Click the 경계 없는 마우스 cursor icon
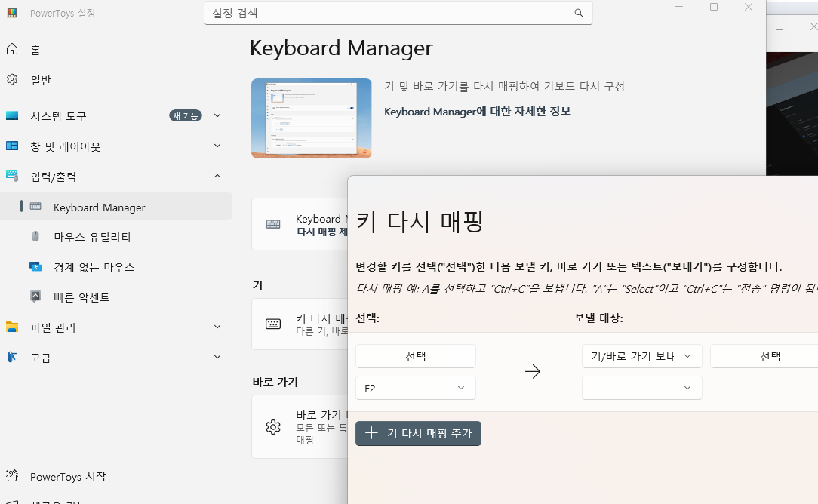818x504 pixels. (35, 266)
